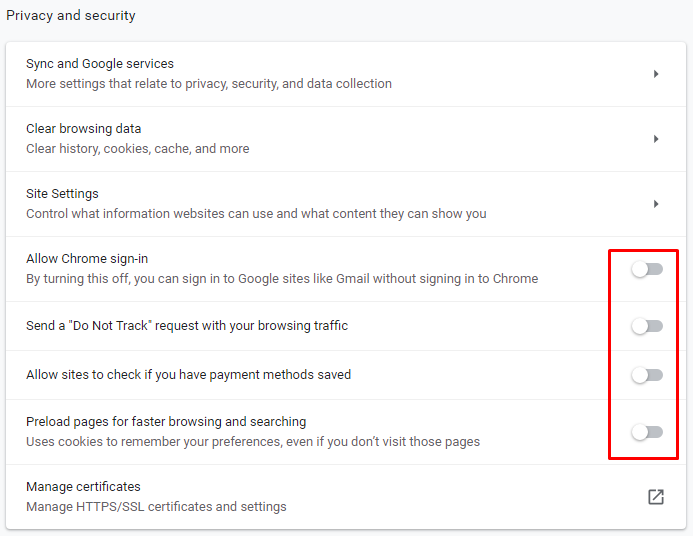Click the "More settings that relate to privacy" description
The image size is (693, 536).
(209, 84)
